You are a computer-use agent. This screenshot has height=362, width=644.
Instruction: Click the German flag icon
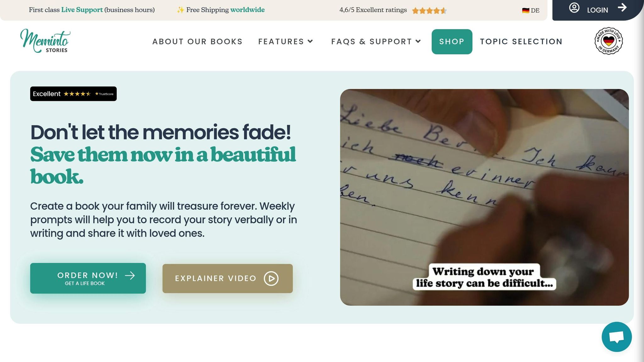point(525,10)
